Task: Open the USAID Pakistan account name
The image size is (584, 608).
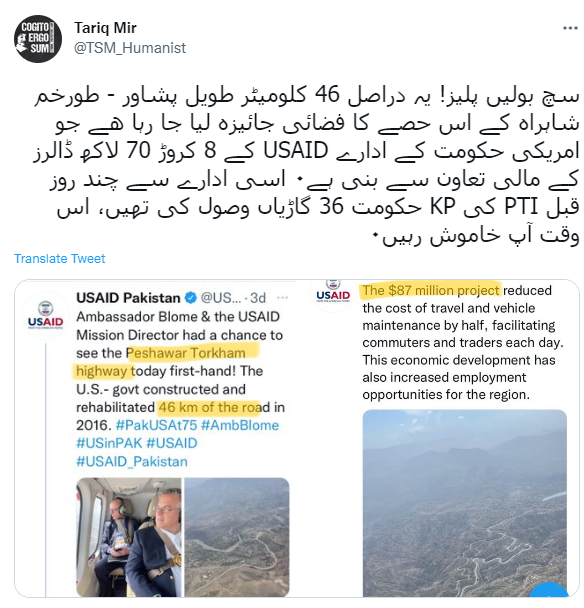Action: click(x=128, y=298)
